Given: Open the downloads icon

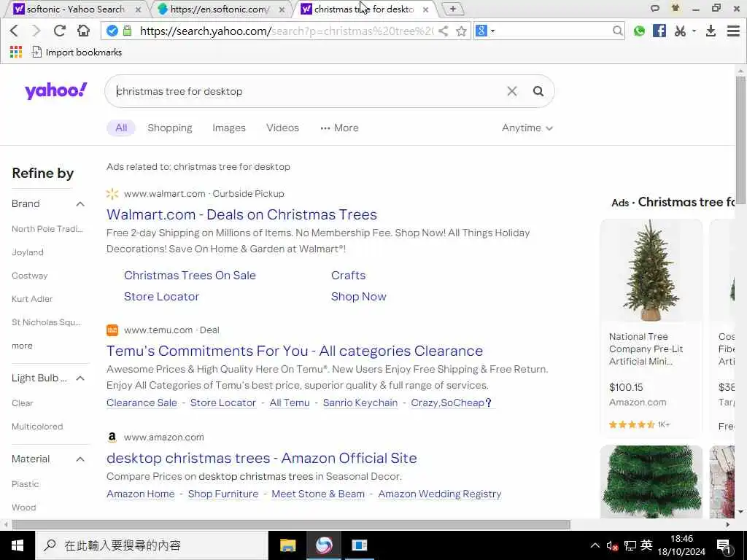Looking at the screenshot, I should coord(711,31).
